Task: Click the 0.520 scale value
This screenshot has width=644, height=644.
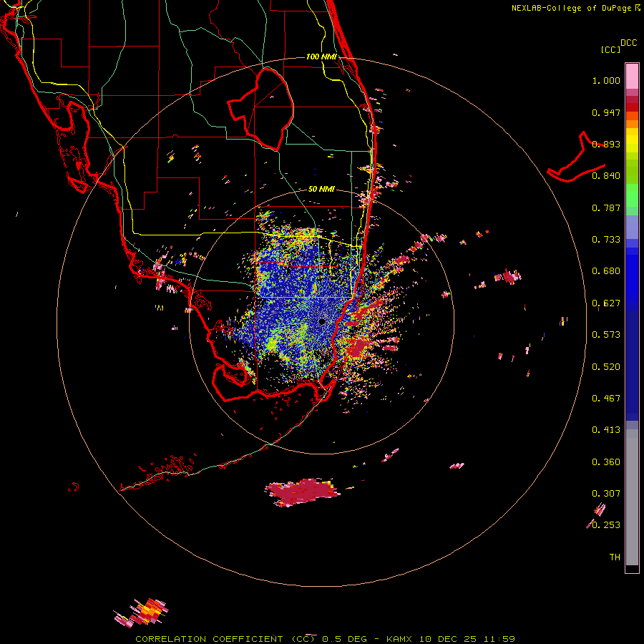Action: 606,367
